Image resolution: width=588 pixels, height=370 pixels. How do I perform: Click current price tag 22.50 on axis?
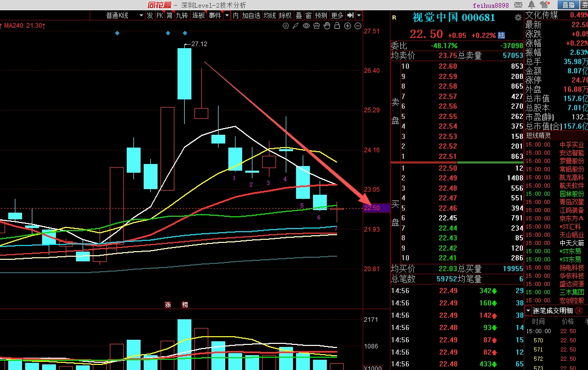(376, 208)
